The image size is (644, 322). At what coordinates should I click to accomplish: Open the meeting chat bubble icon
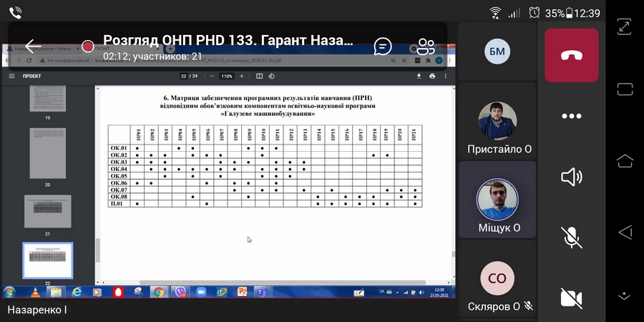(383, 47)
